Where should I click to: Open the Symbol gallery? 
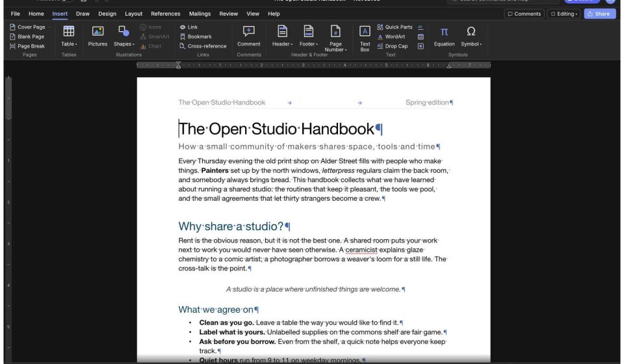click(x=471, y=36)
